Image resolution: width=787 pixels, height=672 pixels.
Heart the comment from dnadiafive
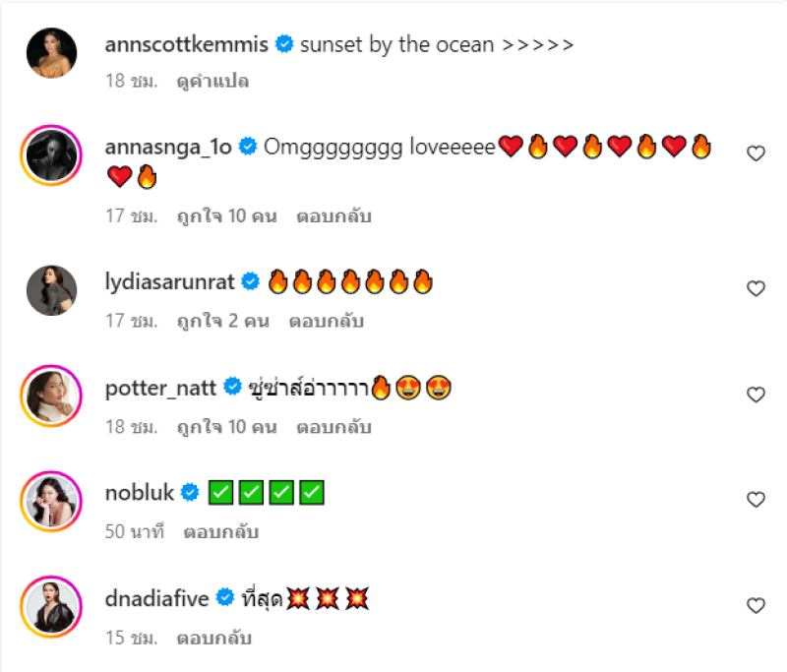pos(756,605)
